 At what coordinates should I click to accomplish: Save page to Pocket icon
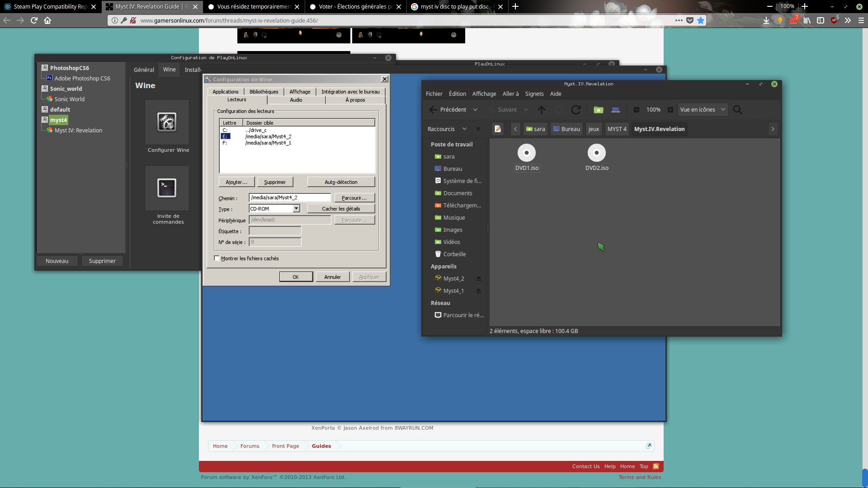(x=690, y=20)
